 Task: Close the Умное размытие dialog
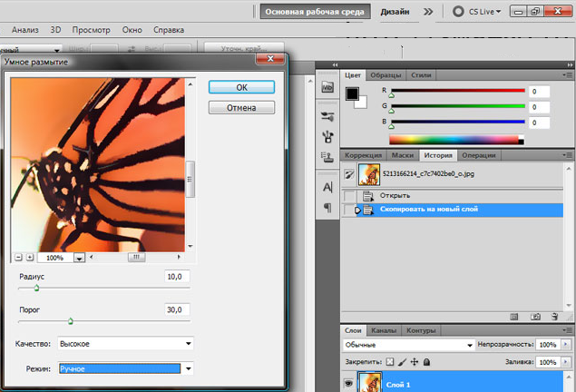[x=270, y=59]
